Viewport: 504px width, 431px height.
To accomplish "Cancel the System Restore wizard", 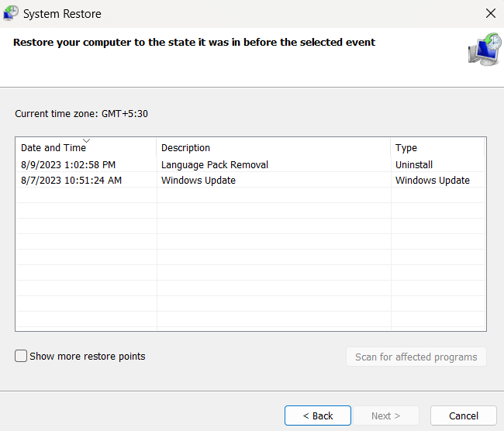I will pyautogui.click(x=464, y=415).
